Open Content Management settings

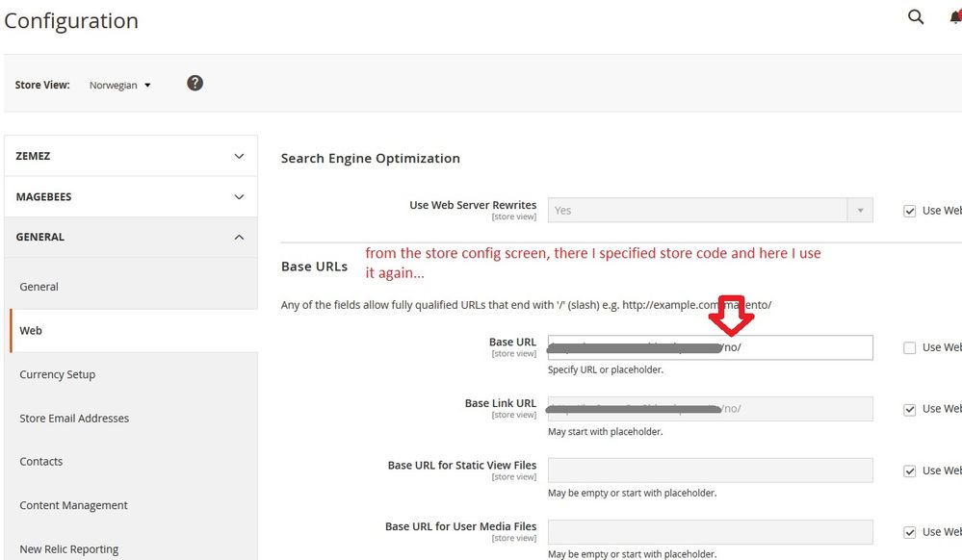74,505
